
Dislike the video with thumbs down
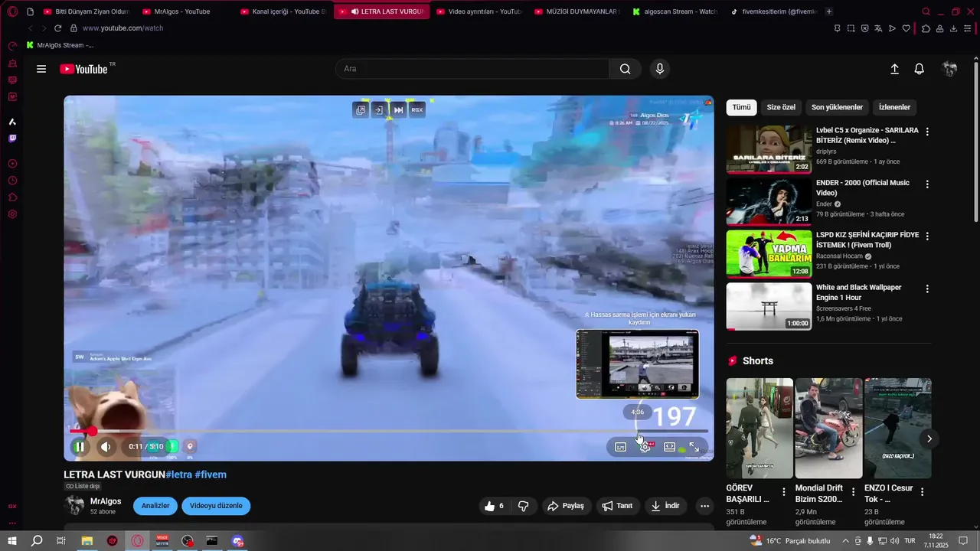pos(524,506)
